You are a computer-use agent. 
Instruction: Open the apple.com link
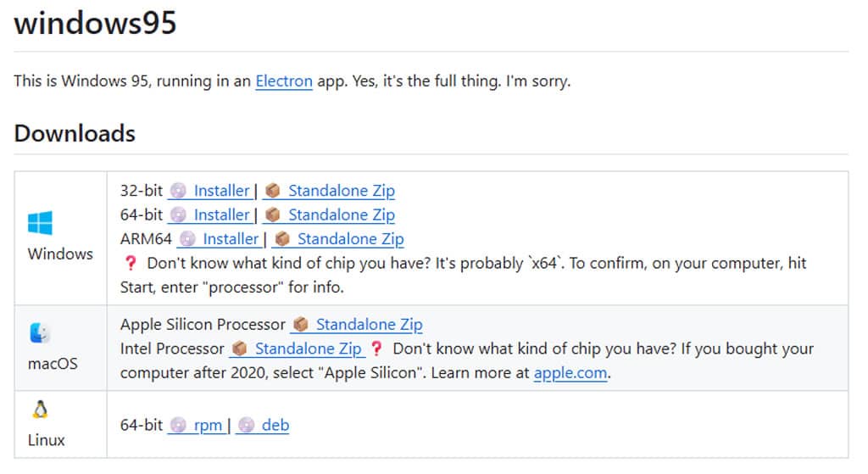[570, 373]
